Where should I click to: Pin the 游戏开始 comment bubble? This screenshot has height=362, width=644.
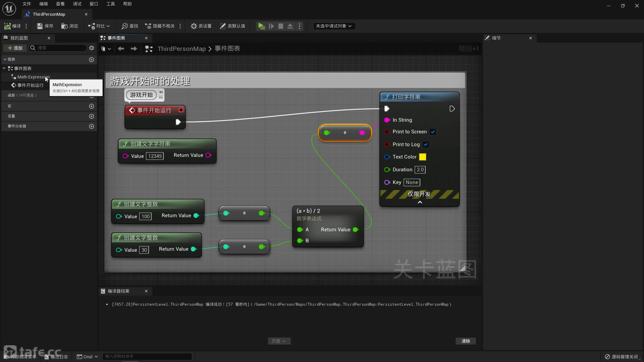[x=161, y=92]
